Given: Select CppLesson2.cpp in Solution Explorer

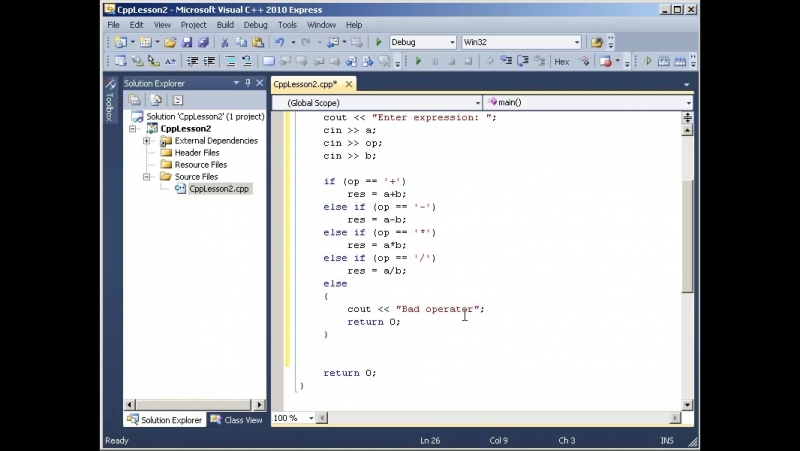Looking at the screenshot, I should 219,189.
